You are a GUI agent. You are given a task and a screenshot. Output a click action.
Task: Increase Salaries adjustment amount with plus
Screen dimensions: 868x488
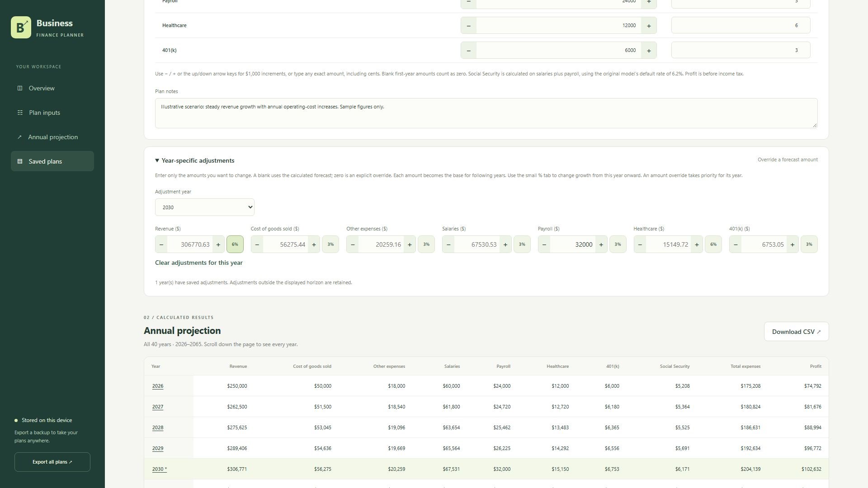click(x=505, y=244)
